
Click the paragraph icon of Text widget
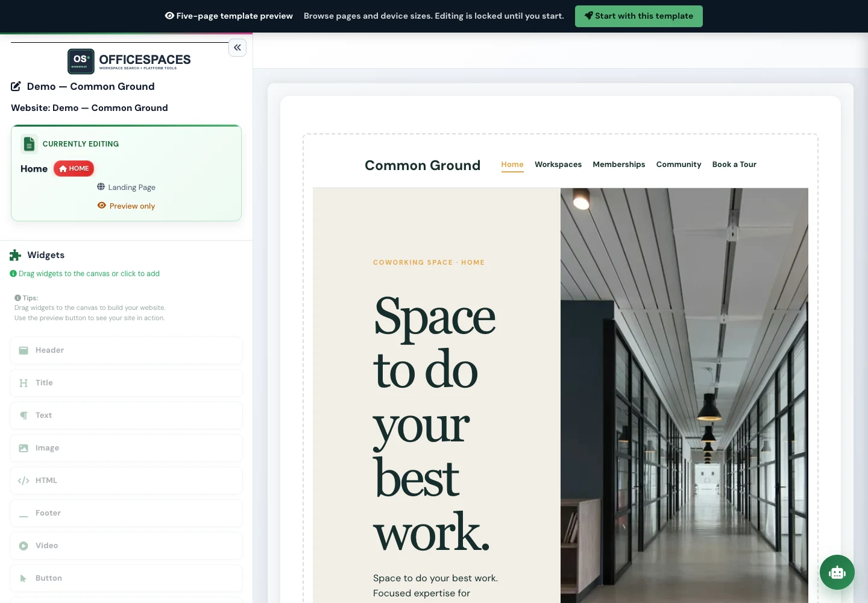pos(24,415)
